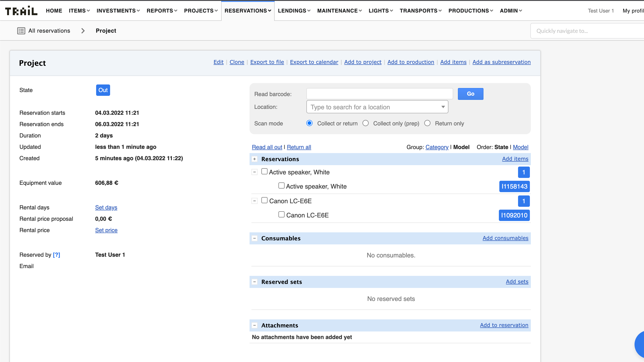Click the Go barcode button

point(470,94)
